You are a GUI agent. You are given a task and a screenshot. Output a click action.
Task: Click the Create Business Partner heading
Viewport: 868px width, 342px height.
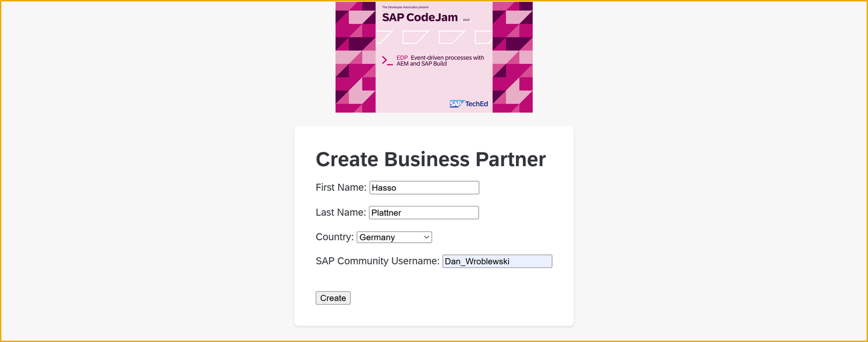(431, 159)
